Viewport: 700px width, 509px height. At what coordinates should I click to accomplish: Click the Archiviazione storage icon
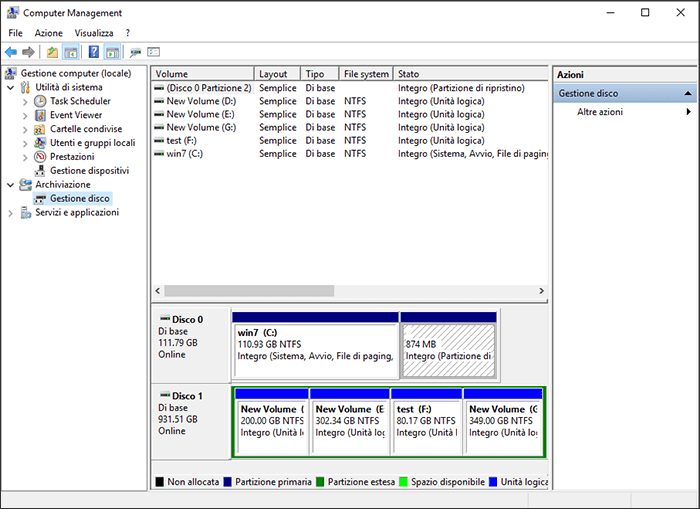tap(25, 184)
